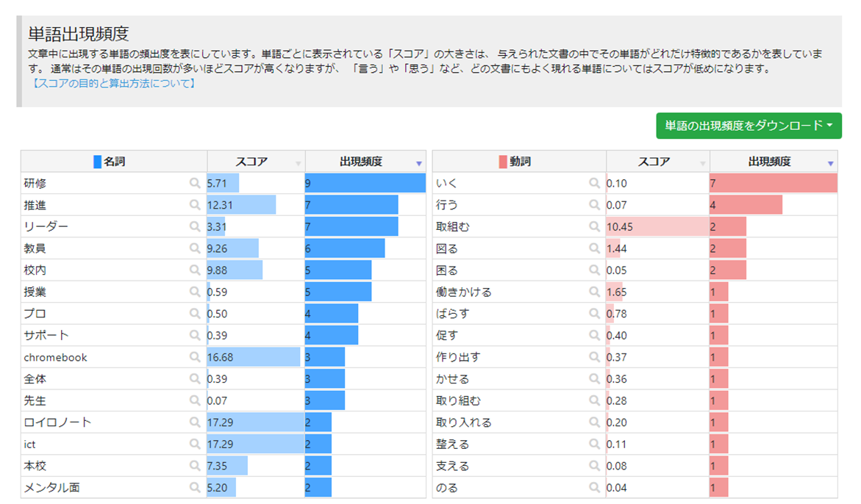The height and width of the screenshot is (504, 861).
Task: Click the magnifier icon for ロイロノート
Action: pyautogui.click(x=195, y=422)
